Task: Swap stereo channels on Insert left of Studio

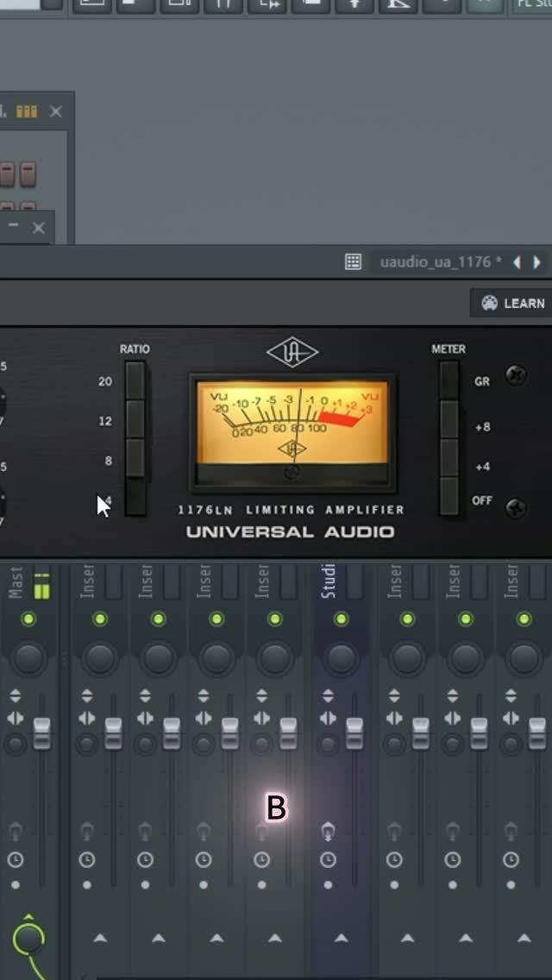Action: [x=262, y=718]
